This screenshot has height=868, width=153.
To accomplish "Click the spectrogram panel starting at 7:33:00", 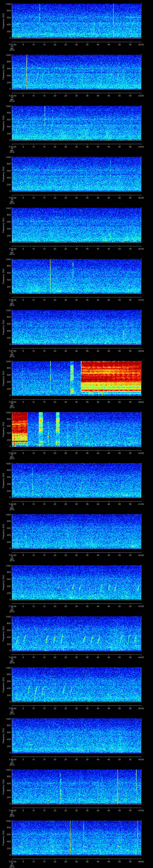I will click(x=76, y=123).
